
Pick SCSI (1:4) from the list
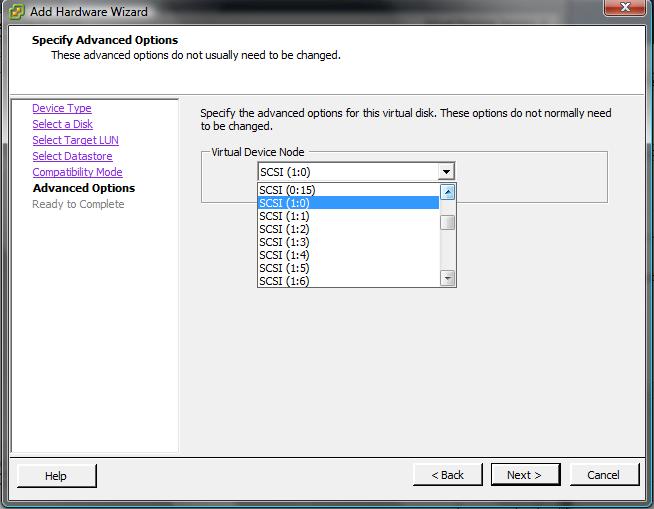pyautogui.click(x=348, y=255)
